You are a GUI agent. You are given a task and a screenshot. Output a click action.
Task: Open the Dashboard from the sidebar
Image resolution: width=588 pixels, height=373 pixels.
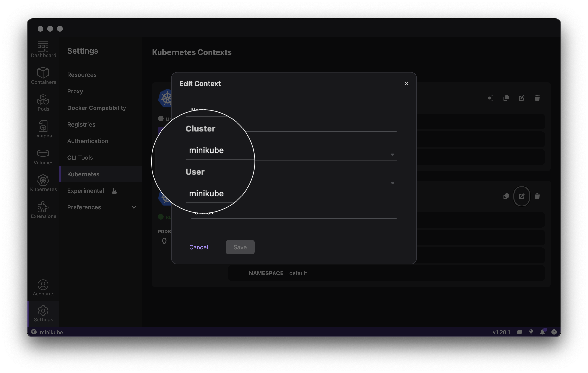pyautogui.click(x=43, y=49)
